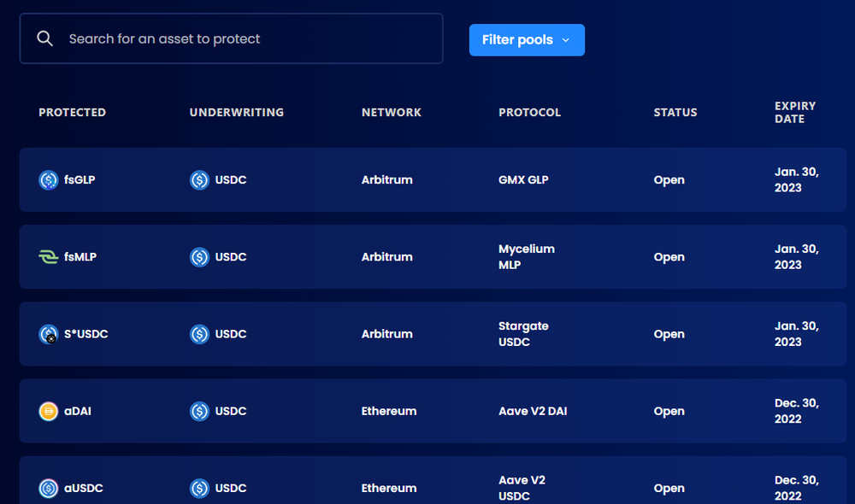Click the search magnifier icon

tap(44, 38)
